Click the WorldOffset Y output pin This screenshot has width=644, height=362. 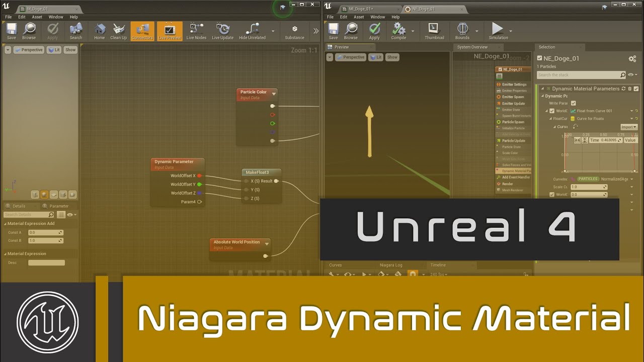[x=199, y=185]
